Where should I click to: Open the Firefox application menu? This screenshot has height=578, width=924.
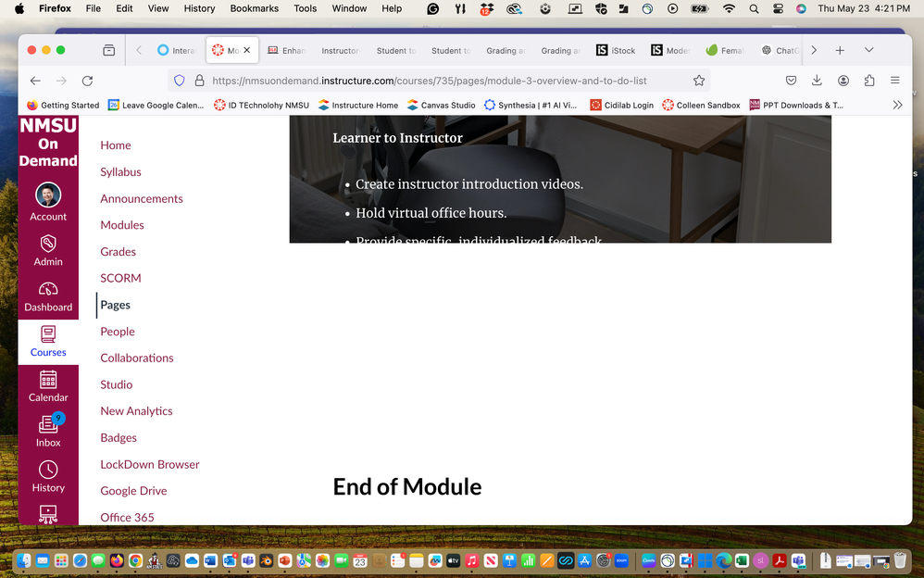coord(895,81)
